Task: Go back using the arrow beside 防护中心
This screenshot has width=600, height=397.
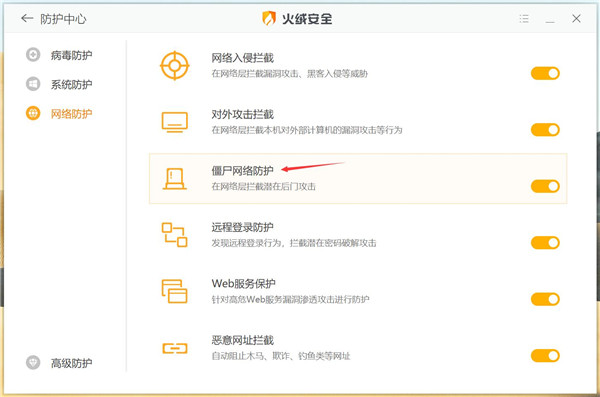Action: point(27,18)
